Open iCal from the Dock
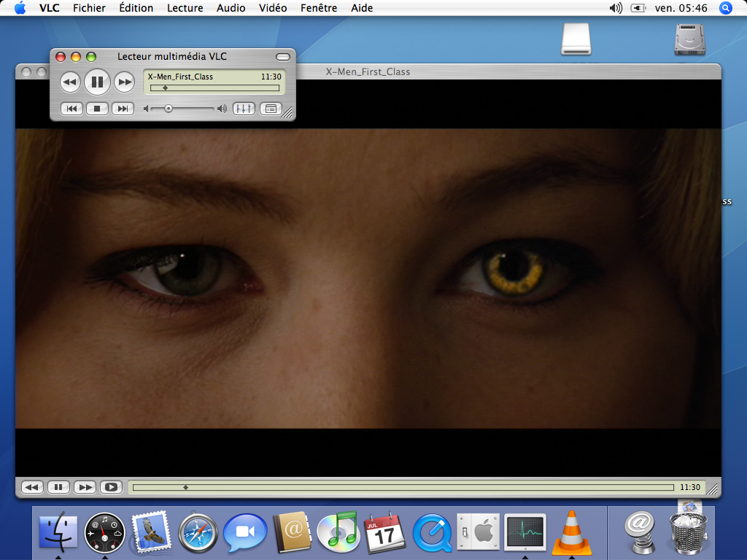The image size is (747, 560). (x=384, y=532)
